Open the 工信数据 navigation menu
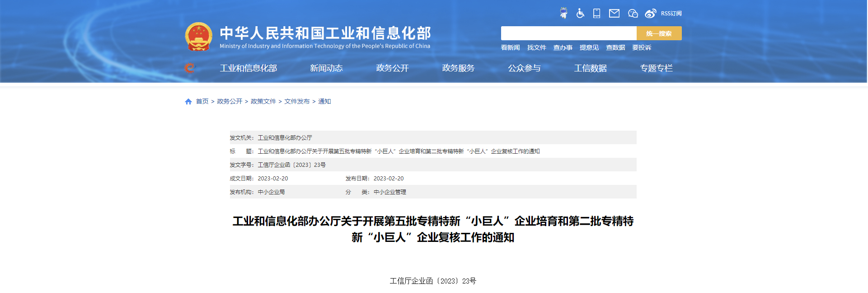The image size is (868, 293). click(590, 68)
